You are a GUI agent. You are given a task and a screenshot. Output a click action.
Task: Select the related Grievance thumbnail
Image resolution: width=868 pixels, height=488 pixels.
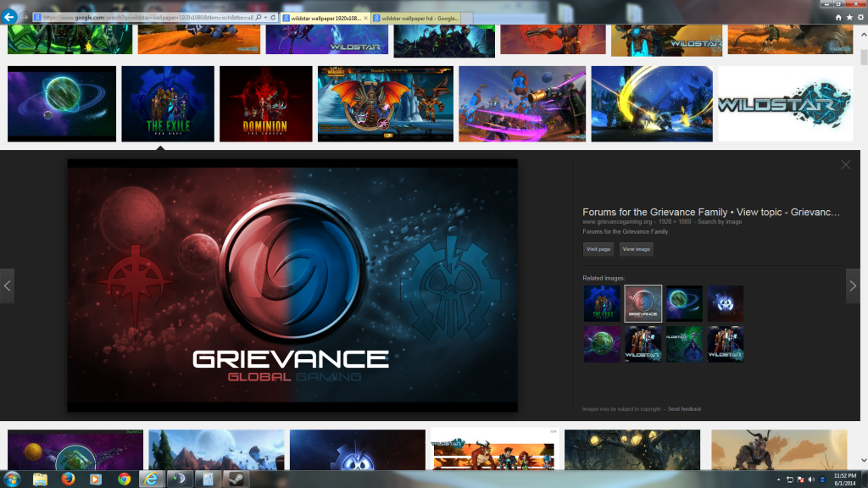[x=643, y=303]
